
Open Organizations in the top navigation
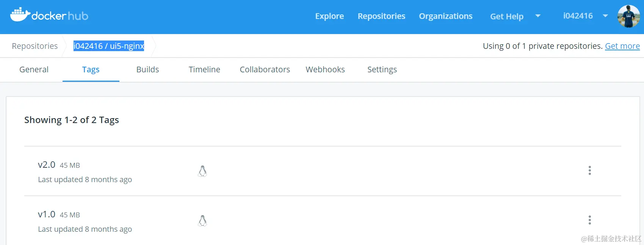point(445,16)
